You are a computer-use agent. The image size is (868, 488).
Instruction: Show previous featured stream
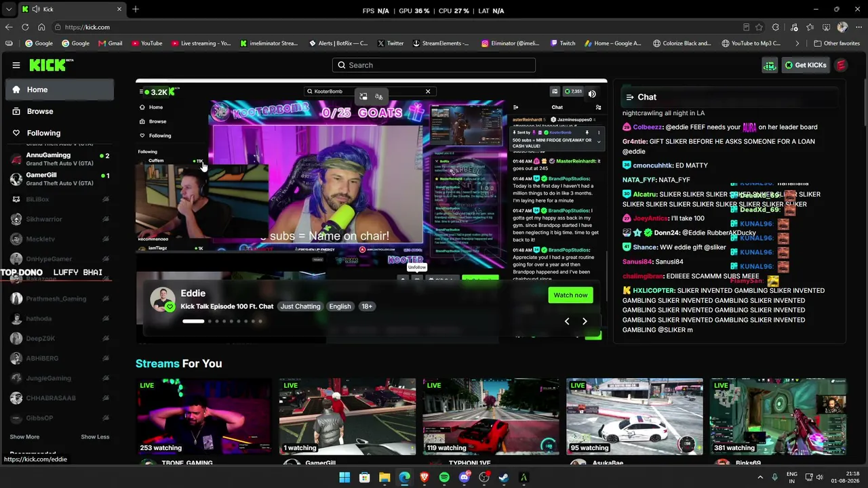click(567, 321)
